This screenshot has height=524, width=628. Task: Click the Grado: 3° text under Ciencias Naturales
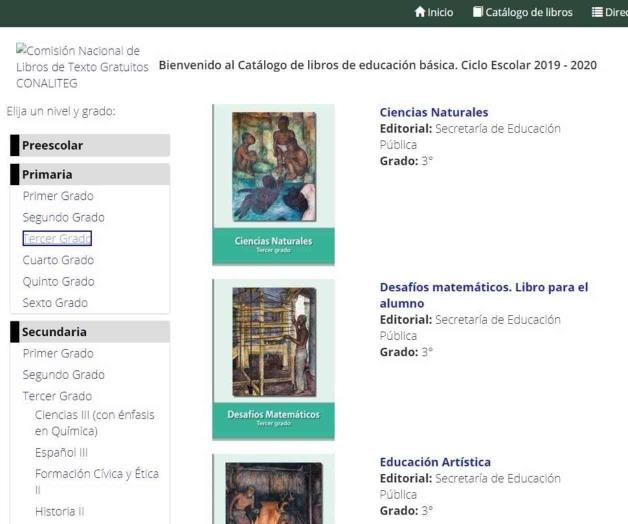coord(406,161)
